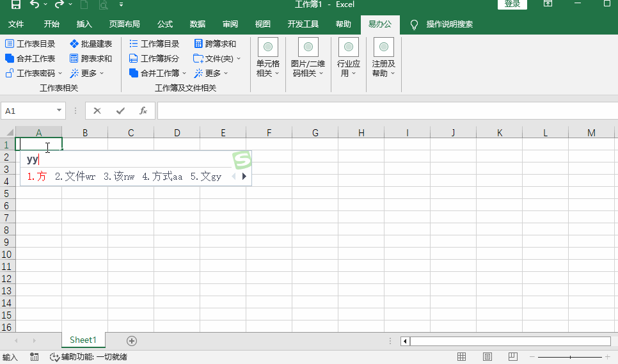
Task: Choose IME candidate 1 方
Action: [37, 177]
